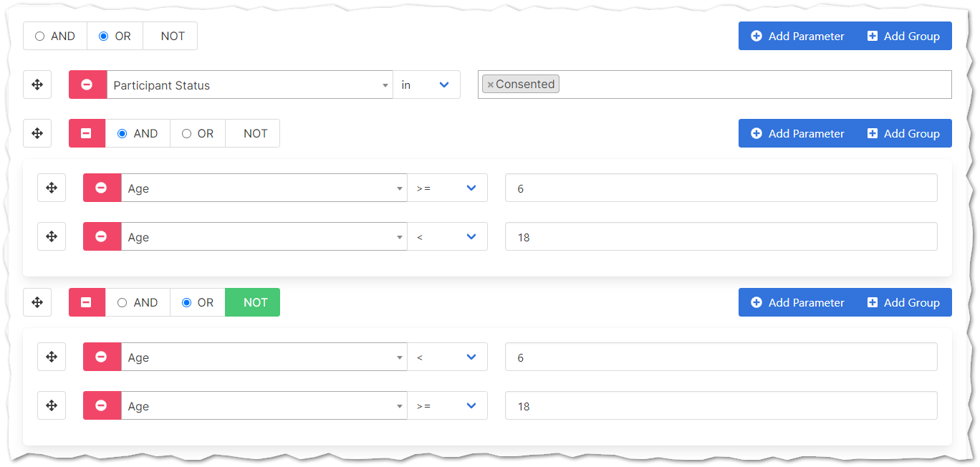Delete the OR NOT subgroup
Viewport: 980px width, 467px height.
point(87,302)
